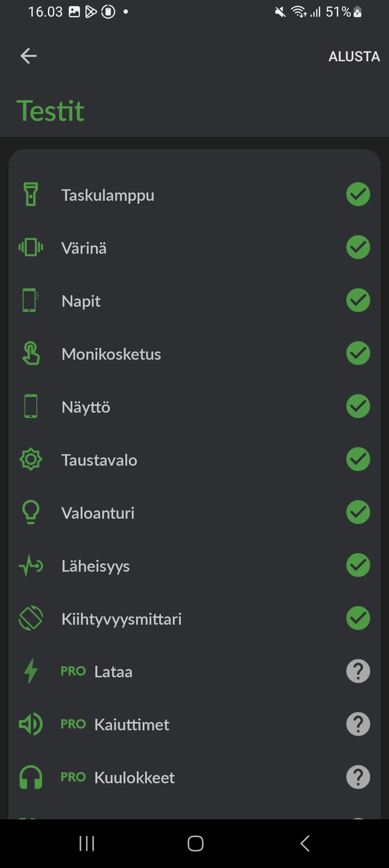Tap the question mark next to Kaiuttimet
389x868 pixels.
pos(358,724)
